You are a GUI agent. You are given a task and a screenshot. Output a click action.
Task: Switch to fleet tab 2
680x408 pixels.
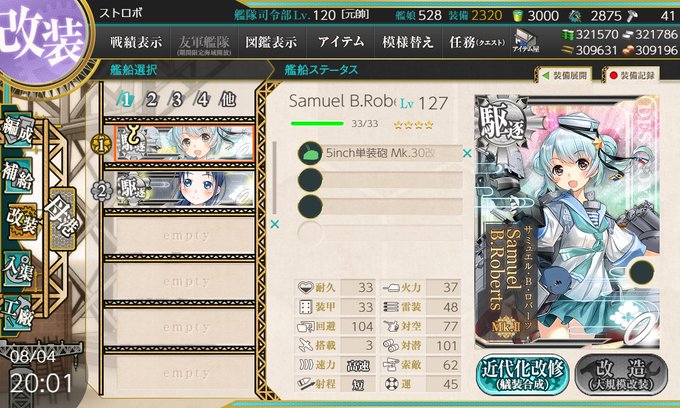[151, 100]
